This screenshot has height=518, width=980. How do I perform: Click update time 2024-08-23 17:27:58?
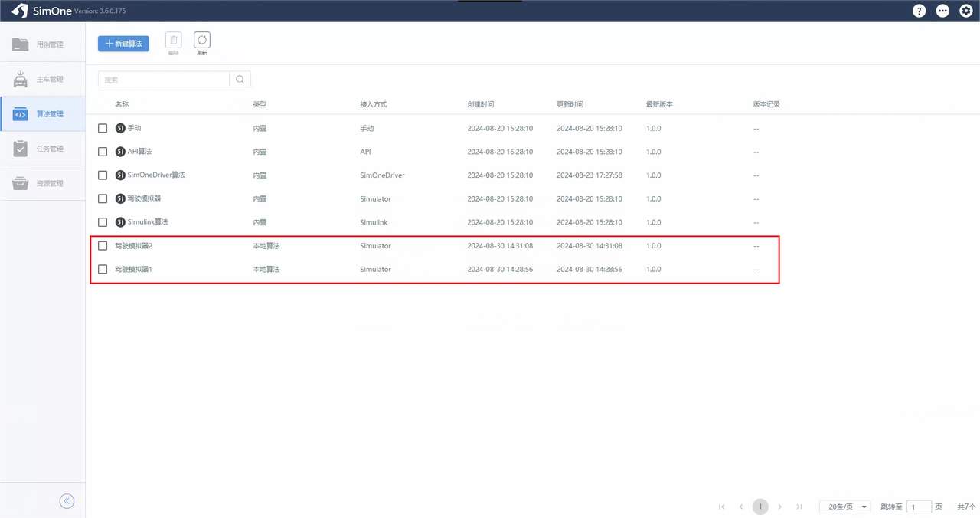tap(590, 175)
